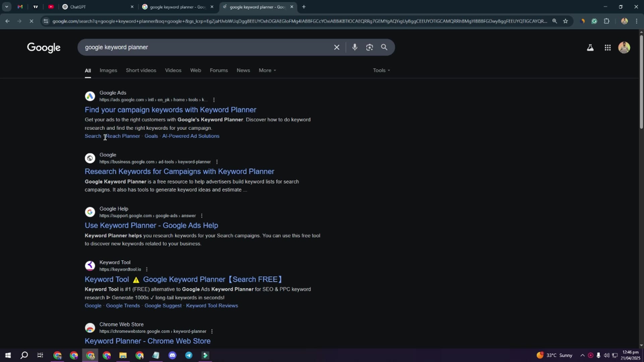This screenshot has width=644, height=362.
Task: Open Windows taskbar search
Action: click(24, 355)
